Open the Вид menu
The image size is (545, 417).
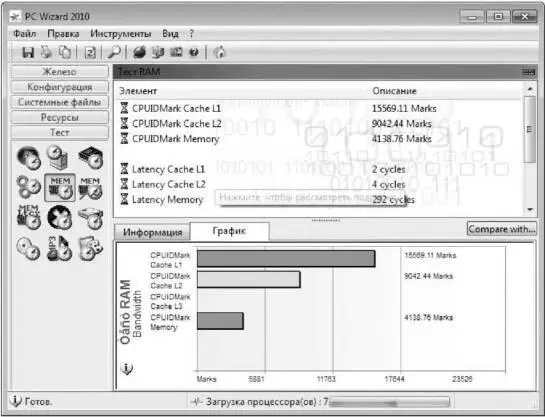click(170, 34)
